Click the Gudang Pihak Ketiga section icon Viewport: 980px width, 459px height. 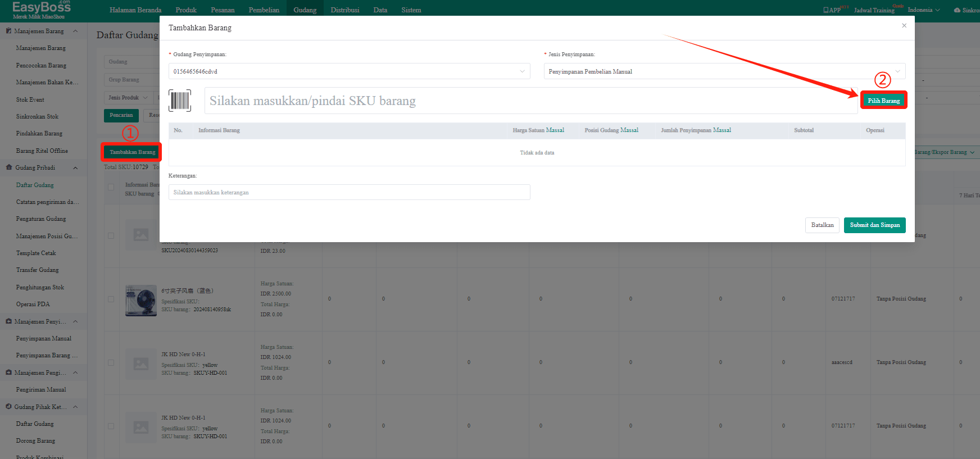pos(8,407)
